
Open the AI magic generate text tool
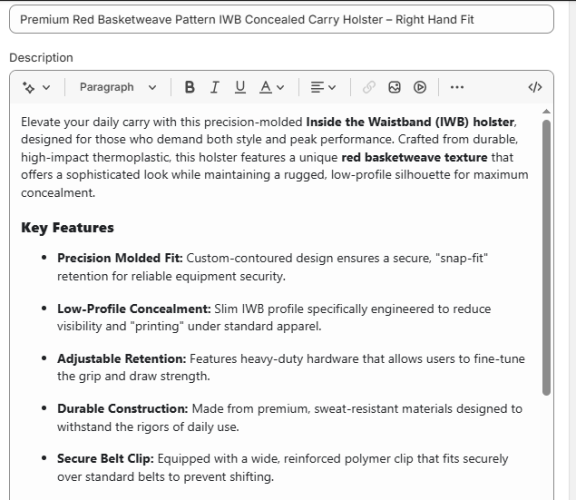(29, 87)
